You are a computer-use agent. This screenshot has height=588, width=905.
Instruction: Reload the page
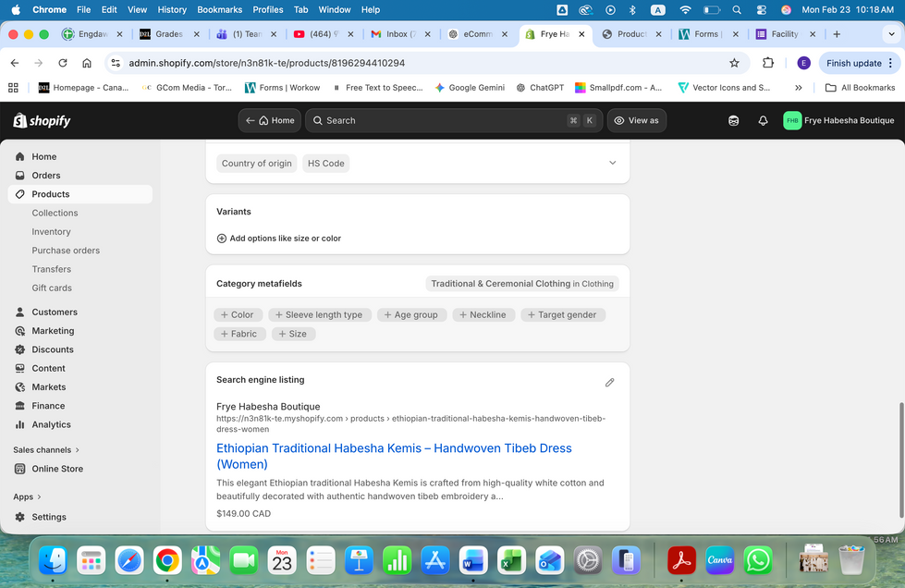[x=63, y=63]
